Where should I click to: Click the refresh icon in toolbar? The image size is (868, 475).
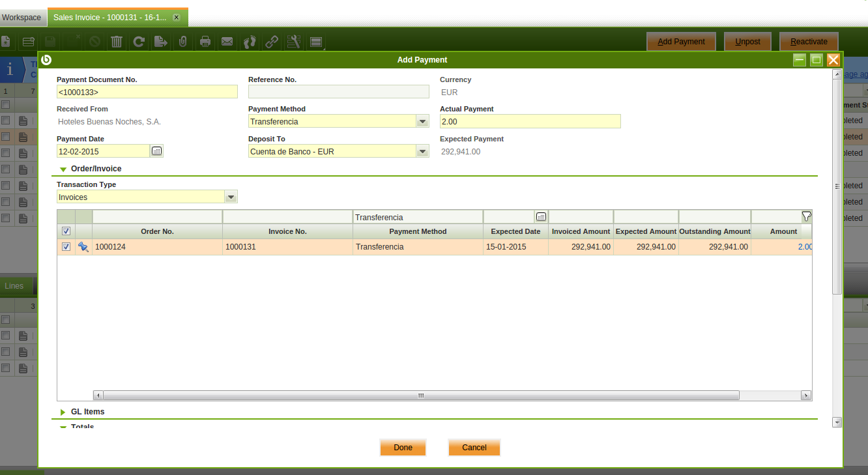pyautogui.click(x=139, y=42)
